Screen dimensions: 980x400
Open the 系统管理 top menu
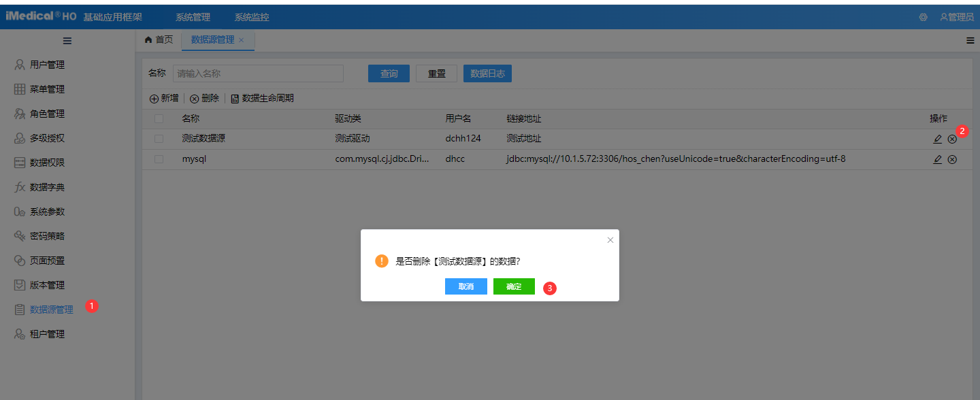tap(193, 17)
